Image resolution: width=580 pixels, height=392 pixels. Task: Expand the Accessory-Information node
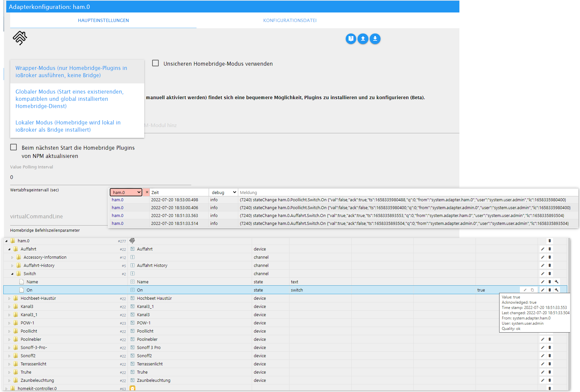[12, 257]
